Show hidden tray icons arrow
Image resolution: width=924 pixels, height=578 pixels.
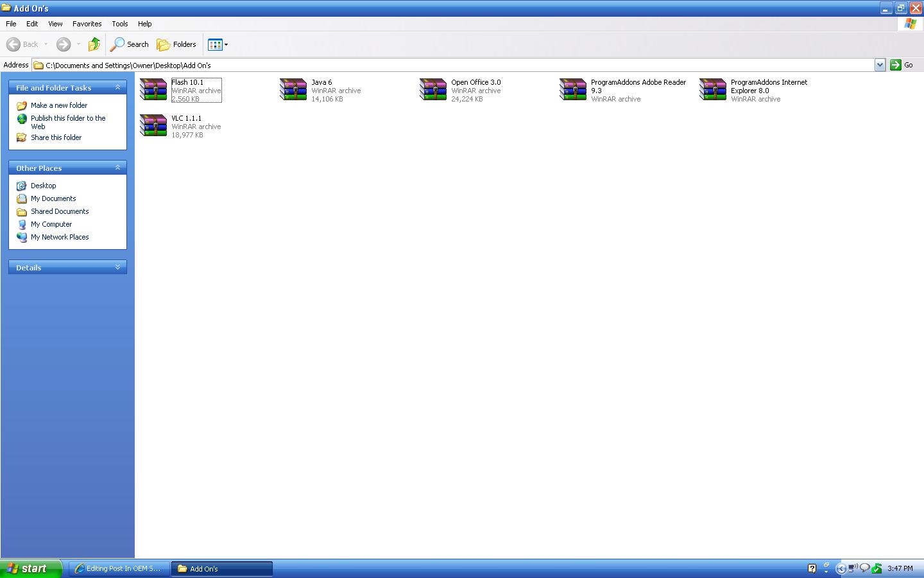pyautogui.click(x=841, y=568)
